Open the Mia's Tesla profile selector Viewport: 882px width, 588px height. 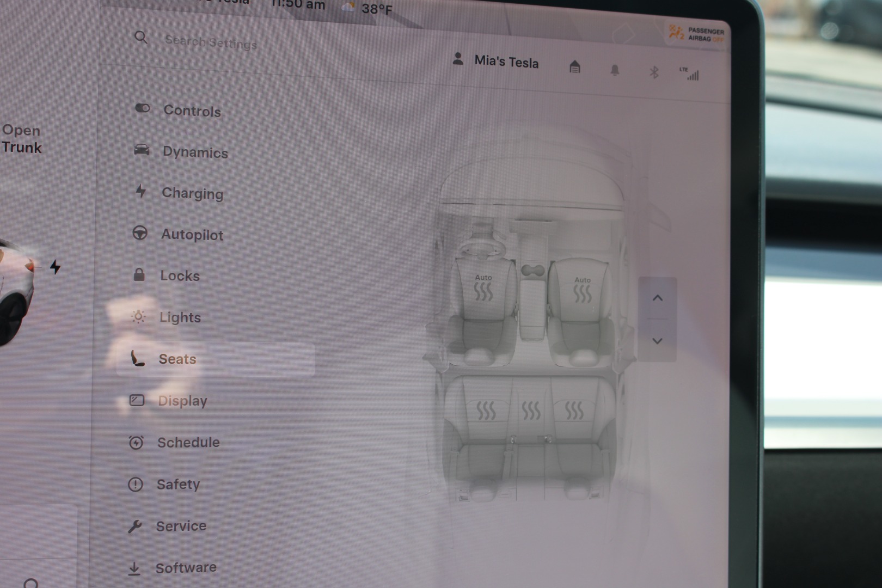496,61
